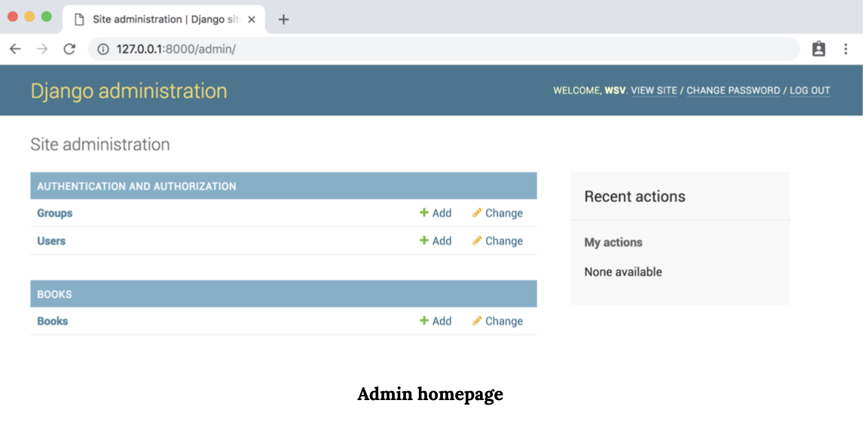The width and height of the screenshot is (868, 434).
Task: Click the pencil icon for Books
Action: [x=477, y=320]
